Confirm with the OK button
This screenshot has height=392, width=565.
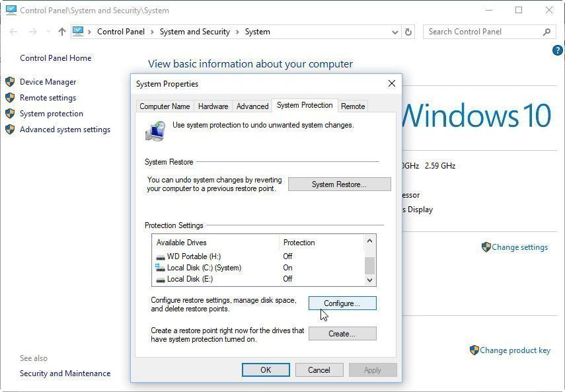(x=266, y=370)
